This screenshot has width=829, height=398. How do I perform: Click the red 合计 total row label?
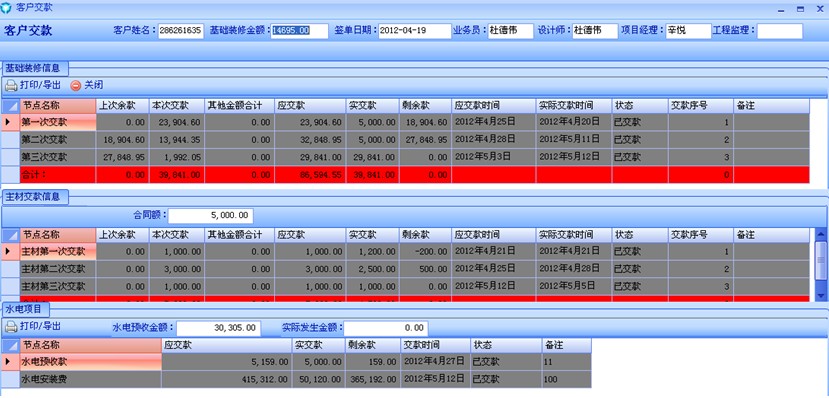pyautogui.click(x=58, y=175)
